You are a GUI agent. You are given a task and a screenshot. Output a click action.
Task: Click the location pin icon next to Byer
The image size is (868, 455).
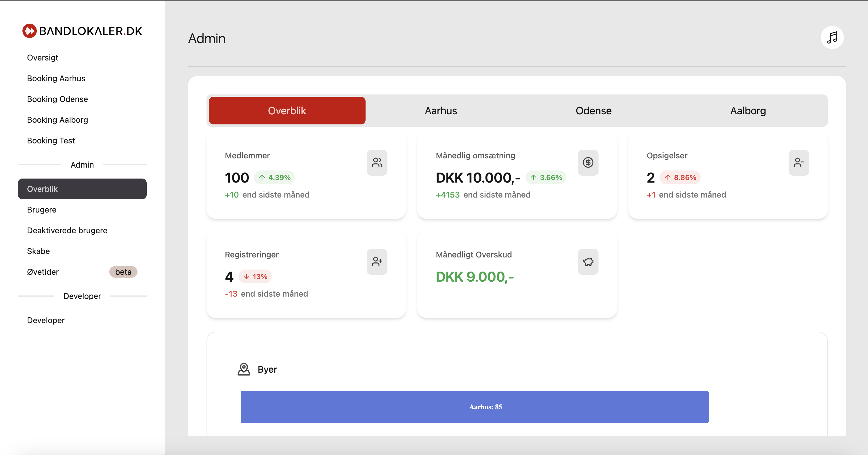point(244,369)
